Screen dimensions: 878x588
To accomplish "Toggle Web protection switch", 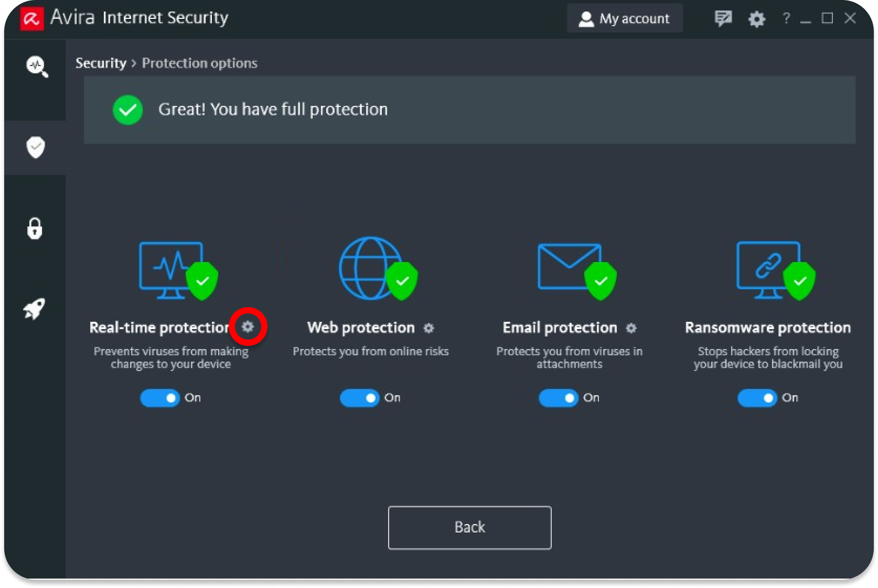I will 359,398.
